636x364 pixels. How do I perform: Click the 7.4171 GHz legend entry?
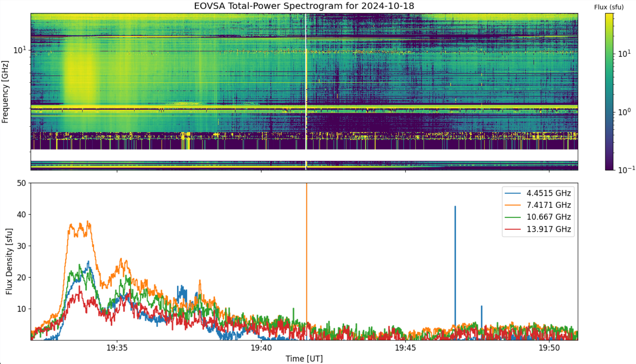click(x=538, y=205)
